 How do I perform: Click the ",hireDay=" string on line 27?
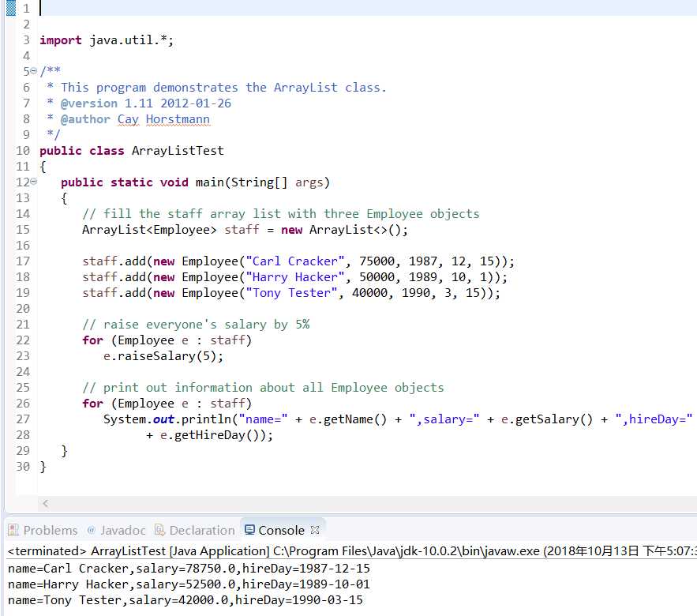click(x=654, y=419)
